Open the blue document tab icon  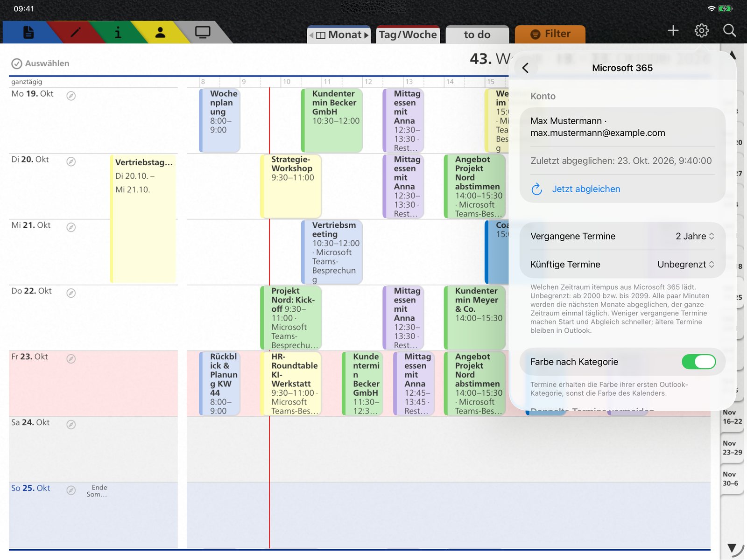[28, 32]
